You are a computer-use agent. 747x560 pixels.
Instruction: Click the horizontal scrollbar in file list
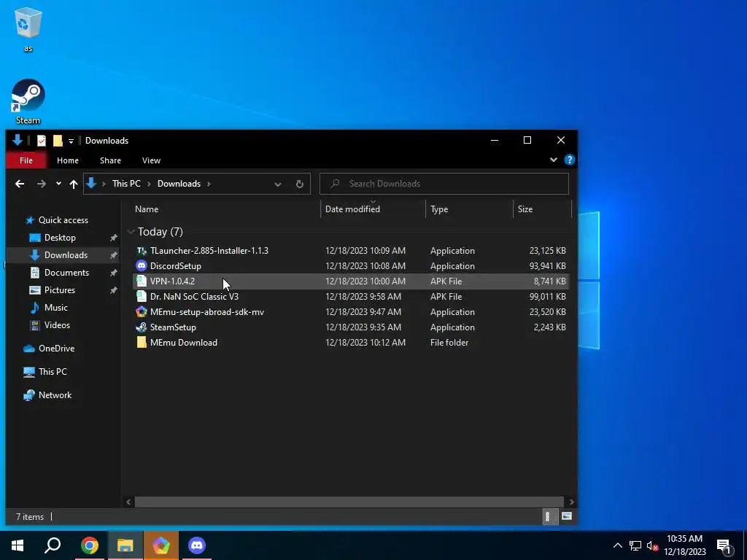349,502
